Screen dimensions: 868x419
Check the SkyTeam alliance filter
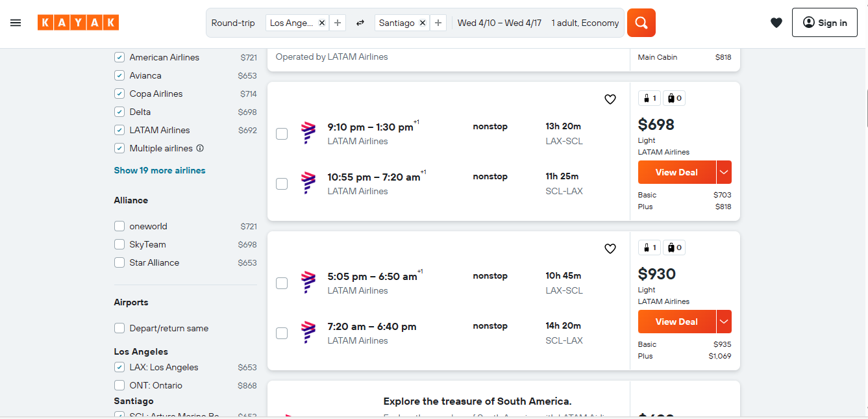pos(119,244)
